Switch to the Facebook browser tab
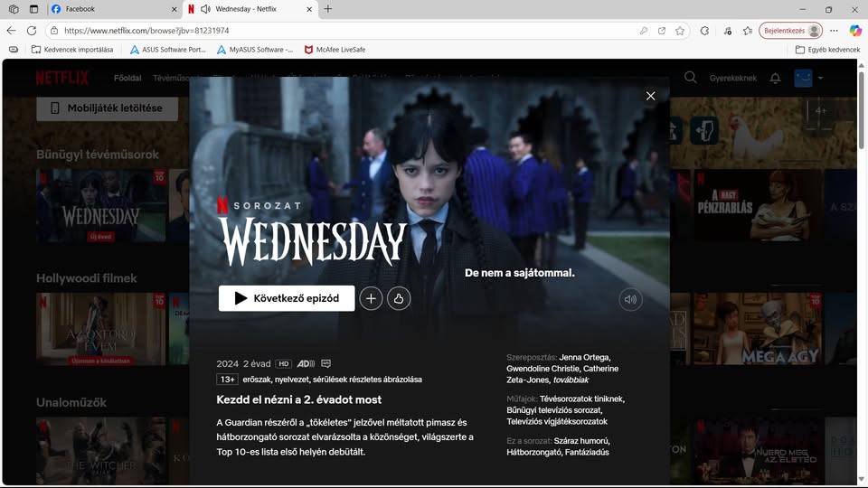 (114, 9)
